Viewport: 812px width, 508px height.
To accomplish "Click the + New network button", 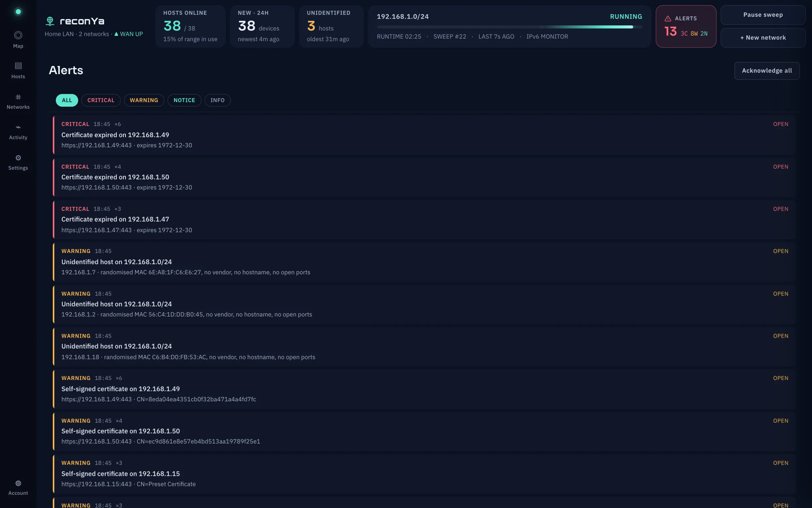I will (x=763, y=38).
